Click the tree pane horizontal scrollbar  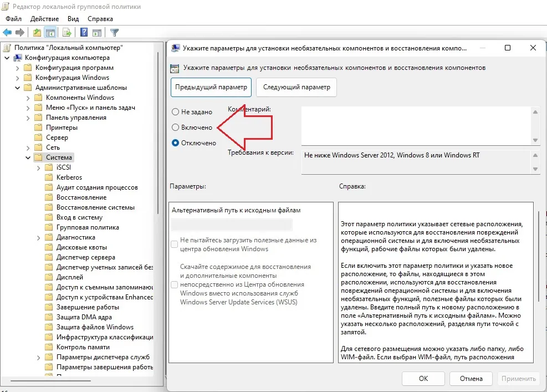[x=50, y=381]
